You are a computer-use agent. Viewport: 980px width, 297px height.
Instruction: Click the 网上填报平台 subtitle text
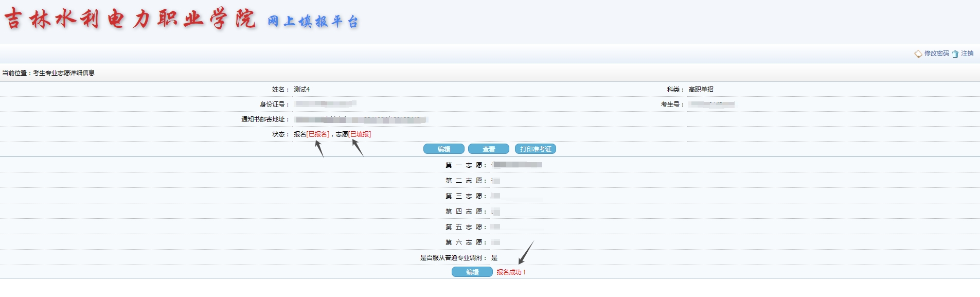[x=313, y=22]
